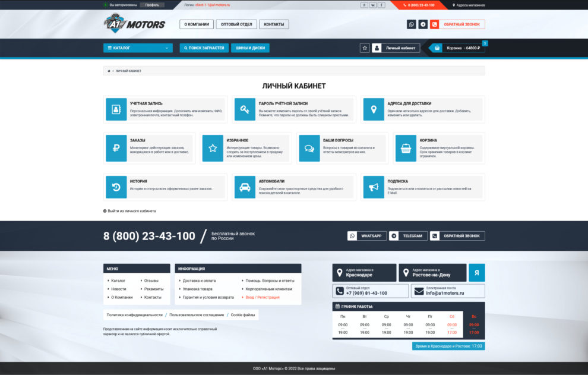Expand the Каталог dropdown menu

point(138,48)
